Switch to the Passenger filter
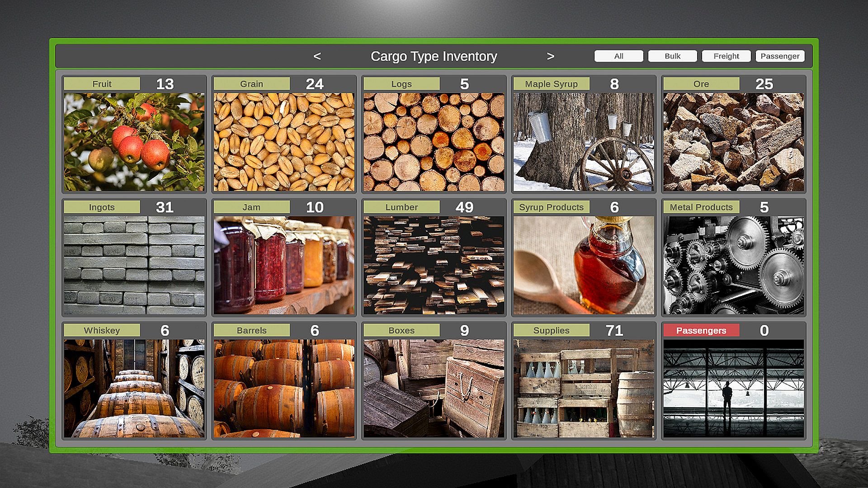The height and width of the screenshot is (488, 868). (x=780, y=56)
